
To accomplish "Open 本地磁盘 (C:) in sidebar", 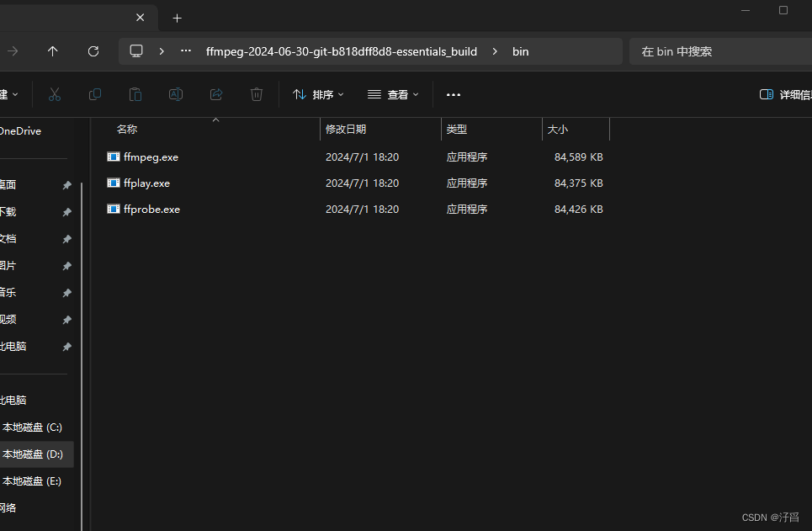I will 32,427.
